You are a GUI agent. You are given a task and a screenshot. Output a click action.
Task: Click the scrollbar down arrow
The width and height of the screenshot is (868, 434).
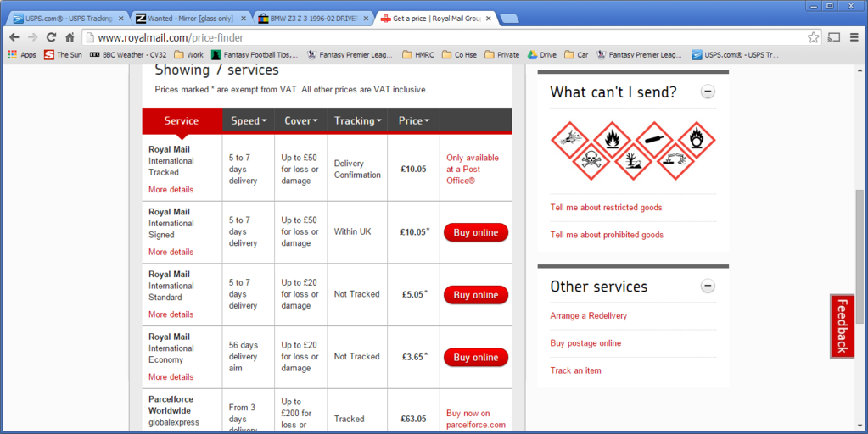[860, 426]
